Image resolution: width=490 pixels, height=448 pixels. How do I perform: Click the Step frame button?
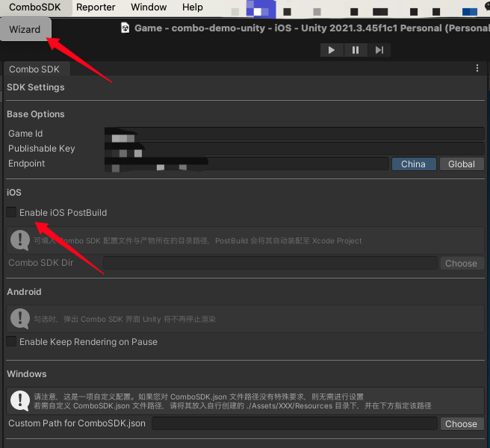(379, 50)
